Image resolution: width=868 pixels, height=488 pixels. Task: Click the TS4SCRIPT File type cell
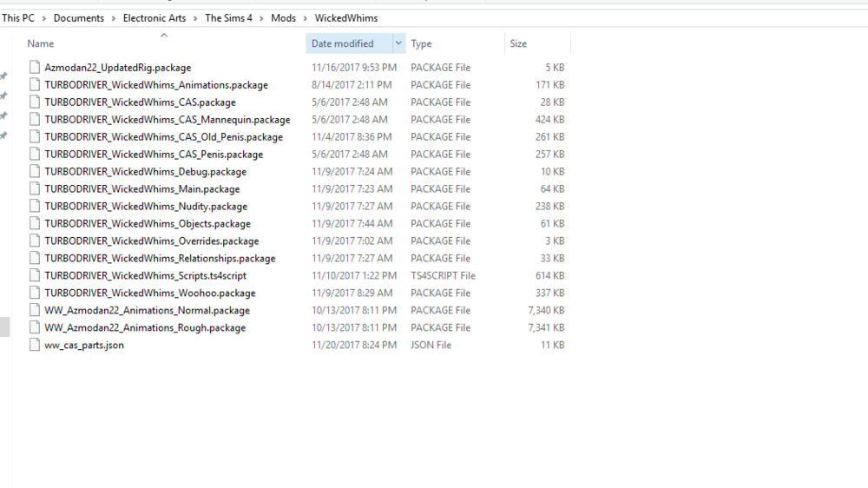pyautogui.click(x=443, y=276)
